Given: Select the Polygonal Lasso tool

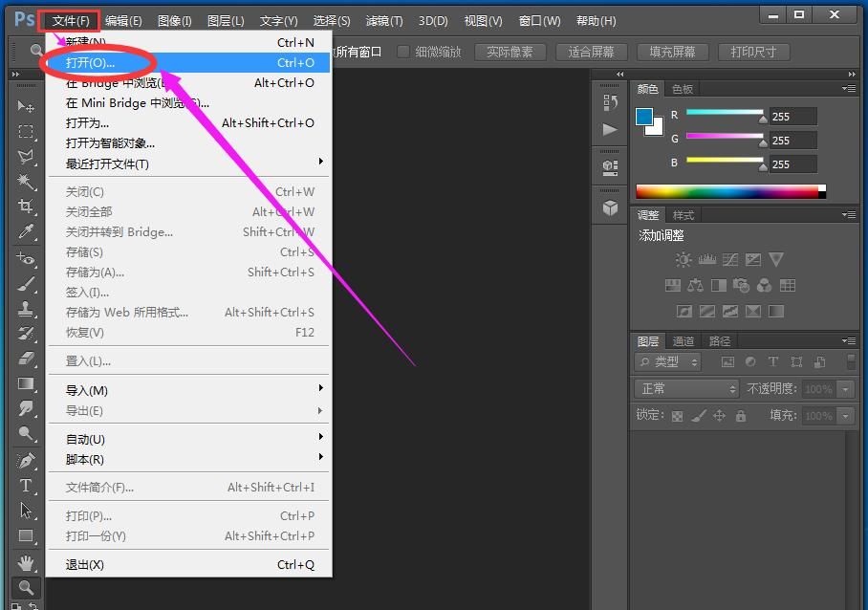Looking at the screenshot, I should (x=26, y=157).
